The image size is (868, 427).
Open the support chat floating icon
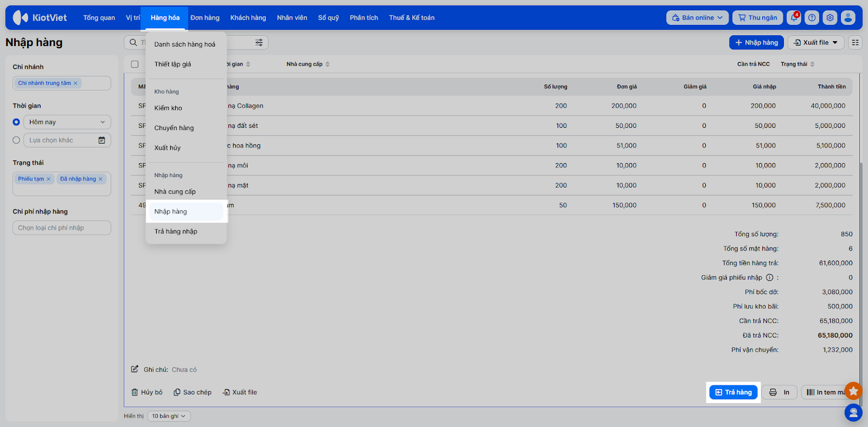click(853, 413)
